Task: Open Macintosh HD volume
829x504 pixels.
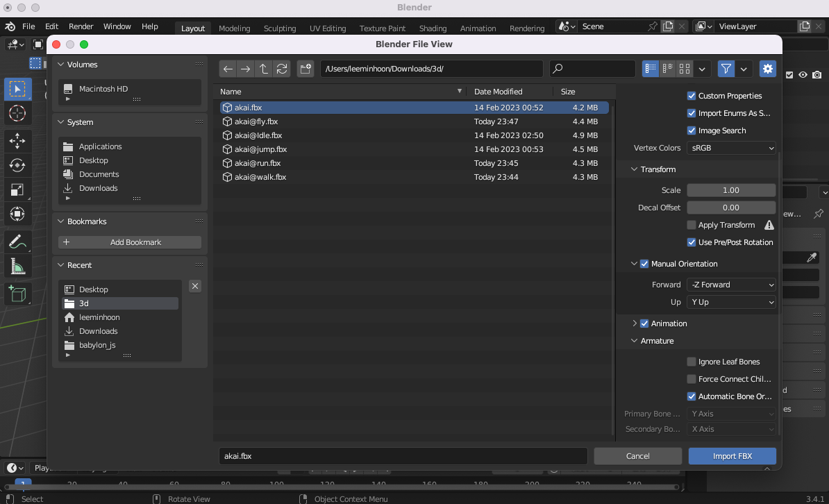Action: pos(103,89)
